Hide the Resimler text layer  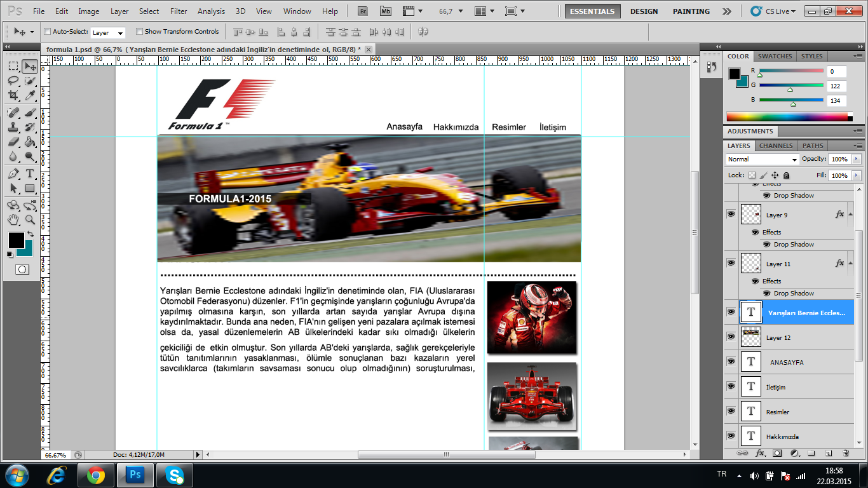point(731,411)
